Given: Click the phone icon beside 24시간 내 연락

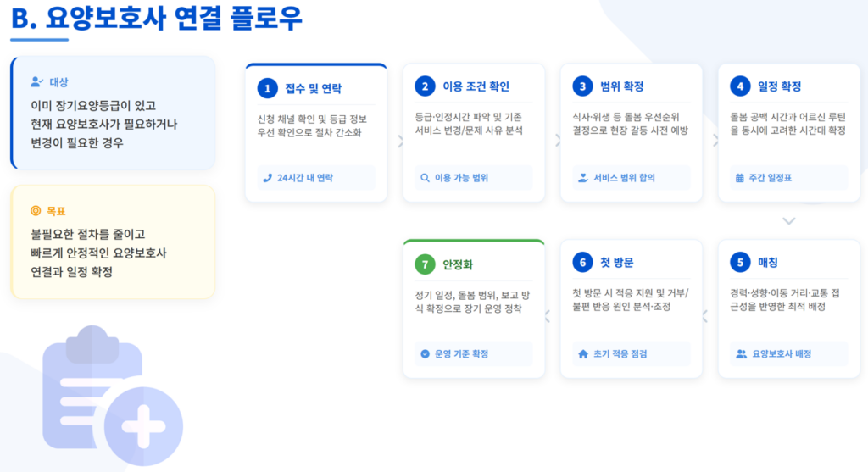Looking at the screenshot, I should 267,178.
